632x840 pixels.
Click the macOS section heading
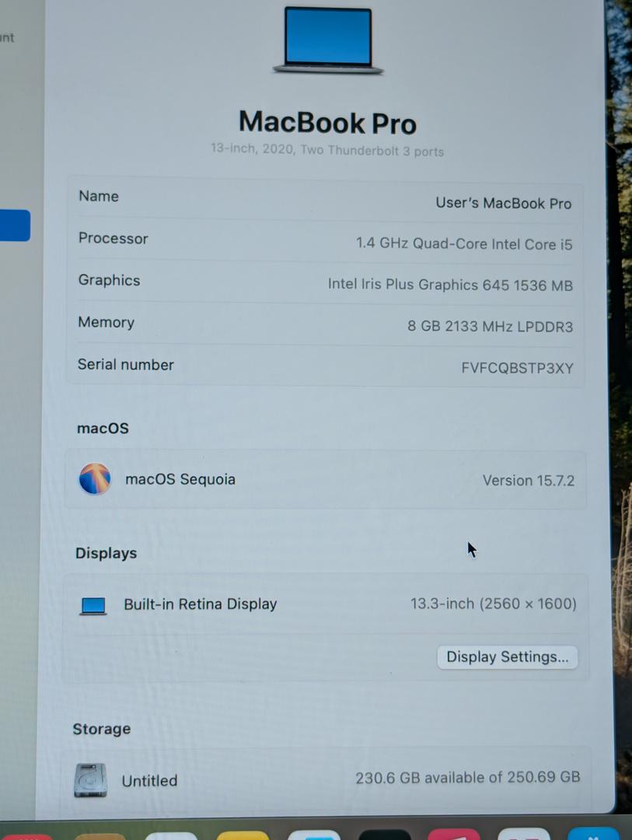pos(103,428)
